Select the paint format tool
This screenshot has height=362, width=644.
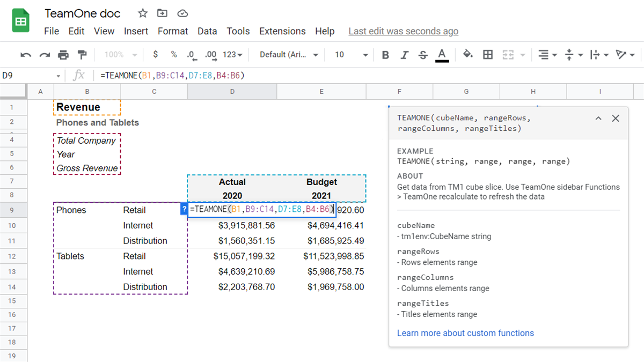(x=82, y=55)
